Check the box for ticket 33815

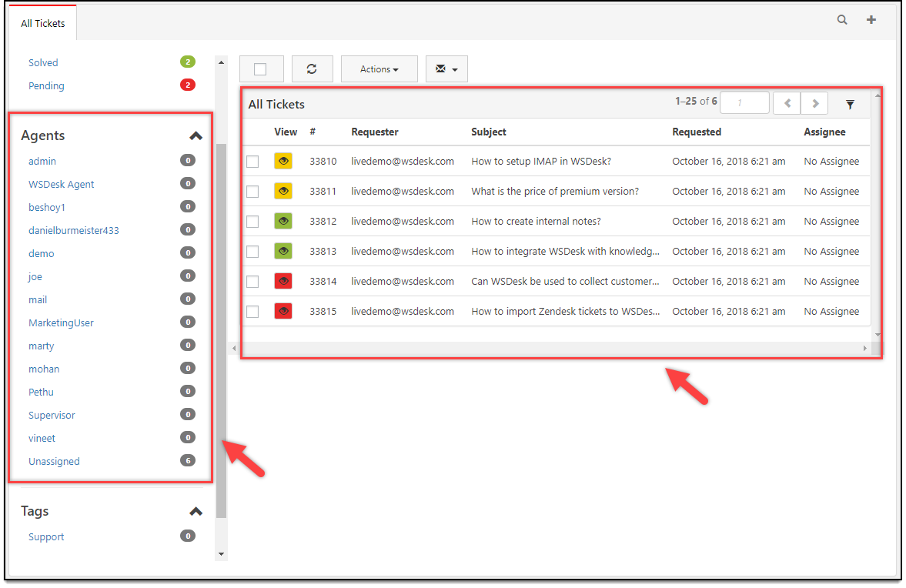coord(252,312)
